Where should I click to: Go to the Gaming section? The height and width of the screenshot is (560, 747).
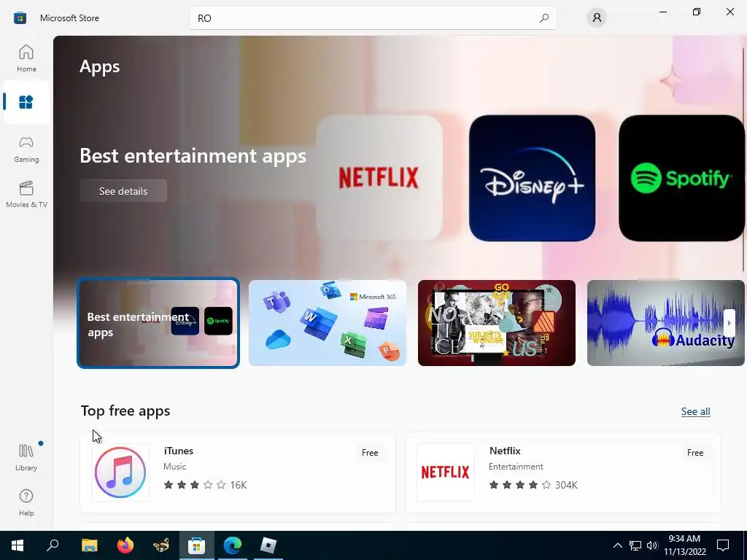tap(26, 149)
